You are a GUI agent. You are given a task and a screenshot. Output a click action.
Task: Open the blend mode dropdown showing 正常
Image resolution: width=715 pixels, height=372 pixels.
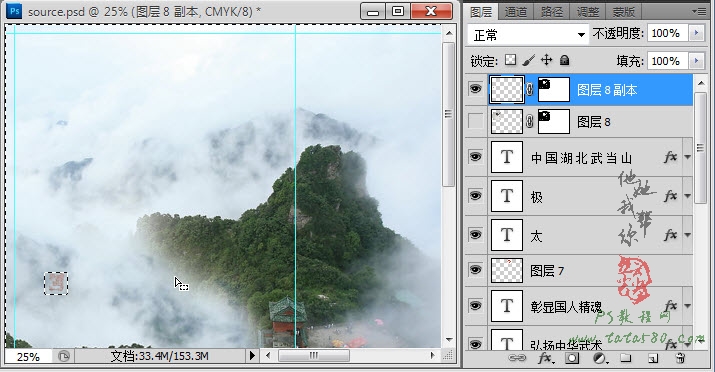(528, 35)
